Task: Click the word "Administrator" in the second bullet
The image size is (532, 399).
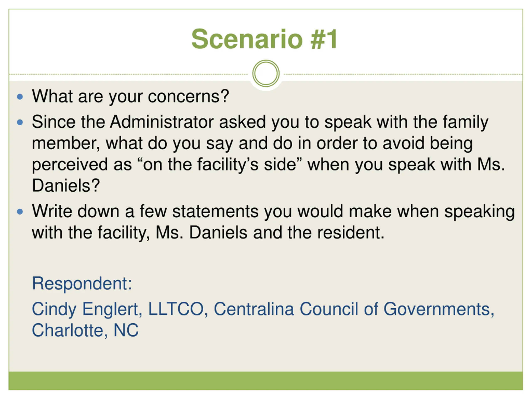Action: click(x=162, y=122)
